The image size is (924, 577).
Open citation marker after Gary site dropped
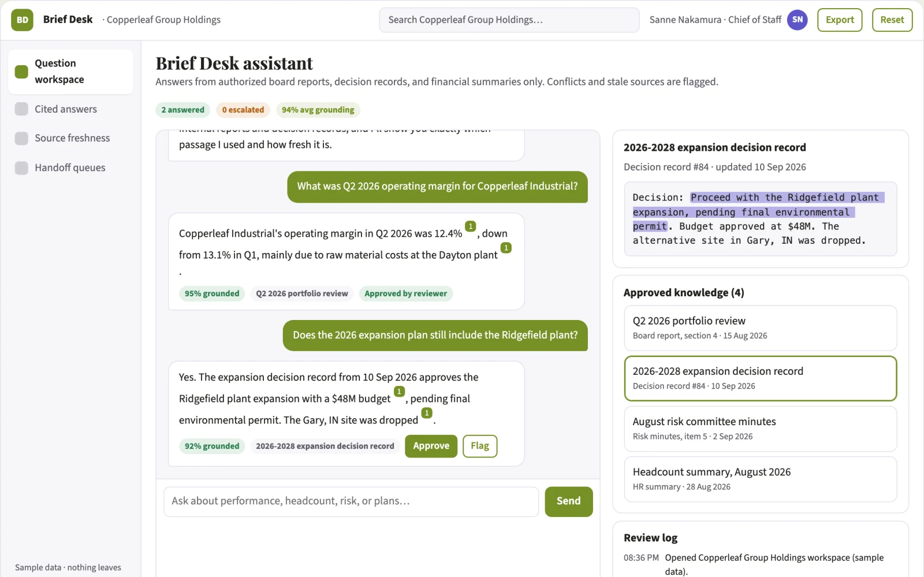[427, 413]
